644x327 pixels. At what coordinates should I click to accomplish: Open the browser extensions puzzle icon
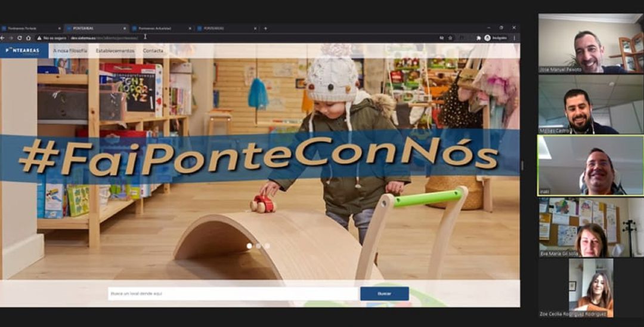pos(478,38)
